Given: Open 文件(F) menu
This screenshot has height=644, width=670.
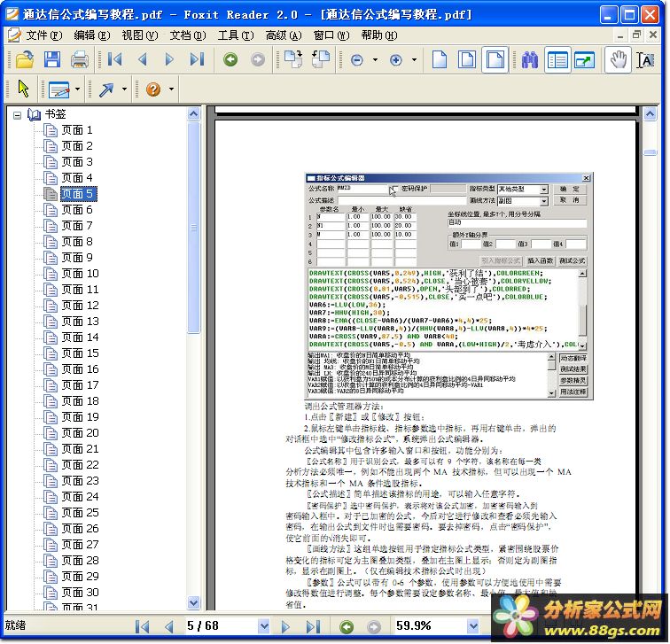Looking at the screenshot, I should (x=44, y=35).
